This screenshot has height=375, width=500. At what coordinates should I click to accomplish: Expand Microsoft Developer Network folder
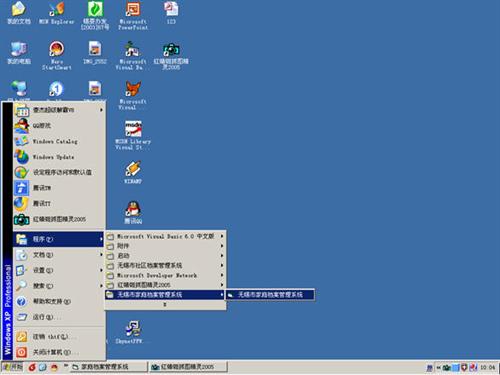165,275
